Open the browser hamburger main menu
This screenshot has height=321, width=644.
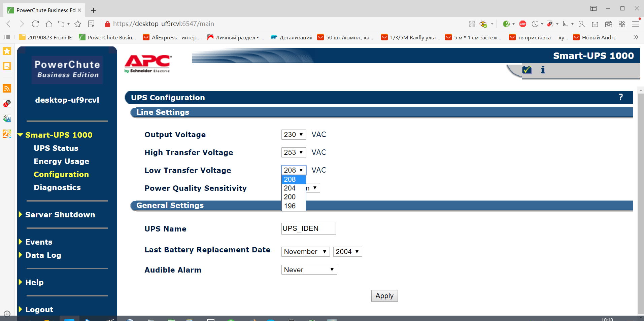636,24
